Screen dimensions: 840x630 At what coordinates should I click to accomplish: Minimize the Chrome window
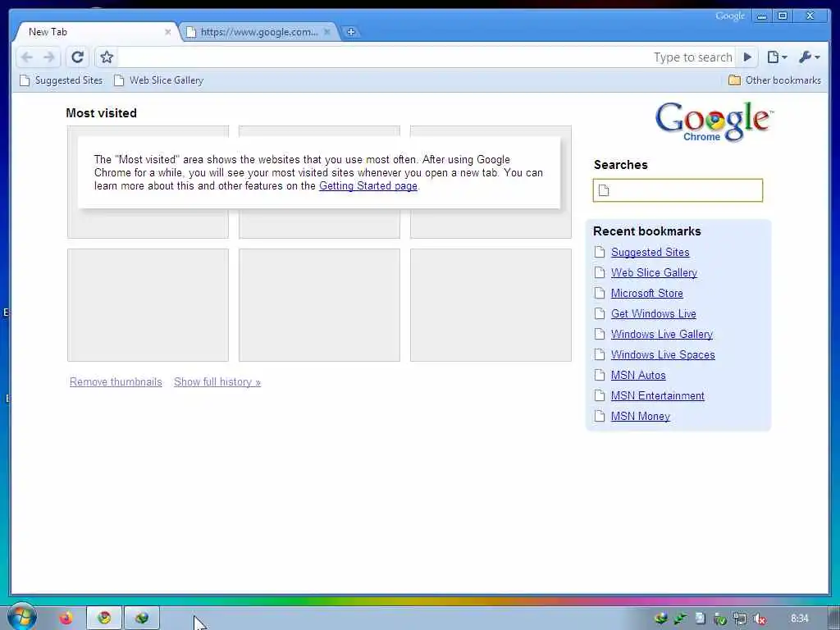click(x=761, y=16)
